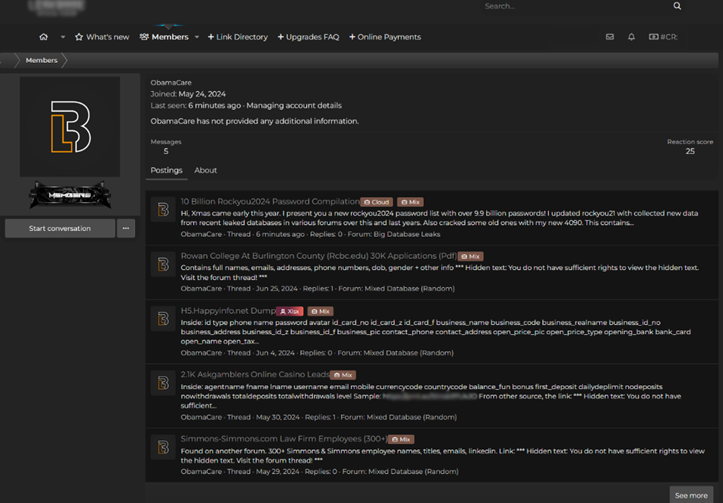The image size is (723, 503).
Task: Open the notifications bell icon
Action: (x=631, y=37)
